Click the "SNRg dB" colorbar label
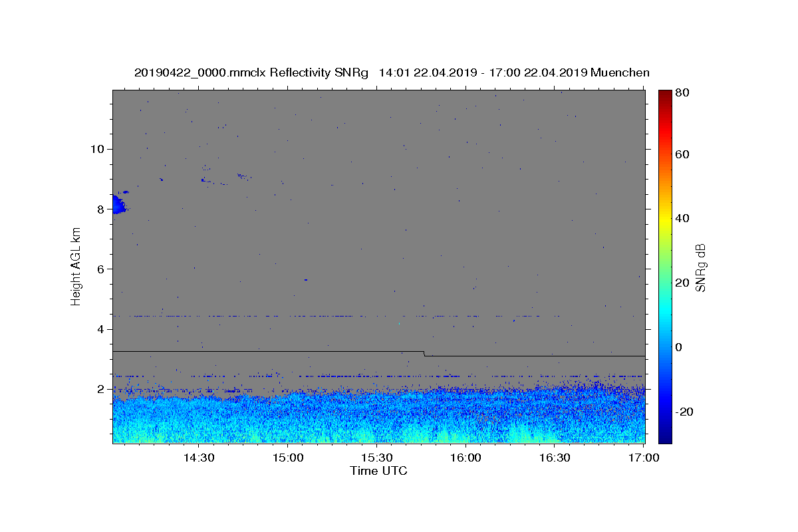The image size is (798, 532). pyautogui.click(x=700, y=267)
